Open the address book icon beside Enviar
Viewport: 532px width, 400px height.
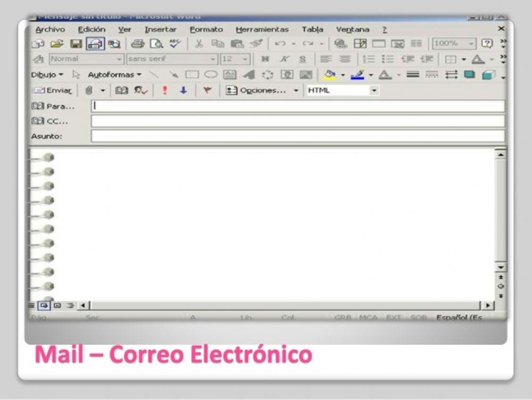[122, 90]
